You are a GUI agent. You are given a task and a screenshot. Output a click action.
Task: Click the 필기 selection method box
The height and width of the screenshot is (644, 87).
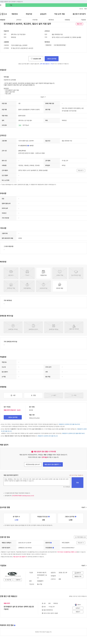point(54,396)
